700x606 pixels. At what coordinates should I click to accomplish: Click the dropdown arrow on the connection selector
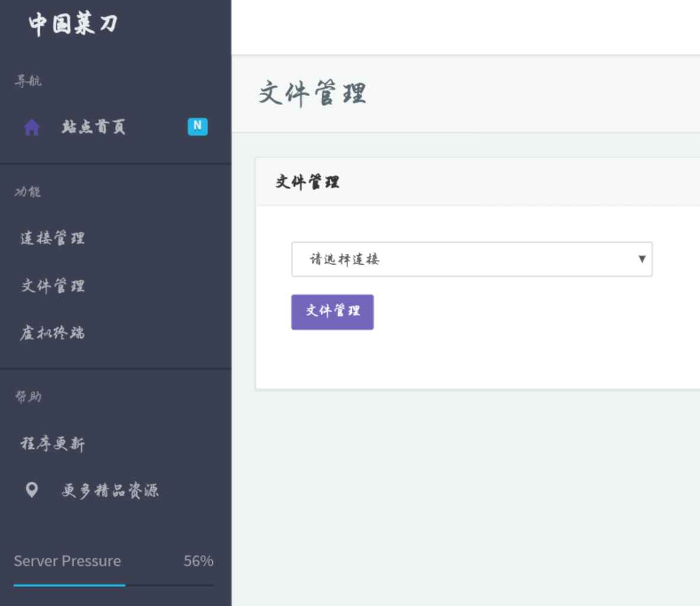(x=642, y=259)
